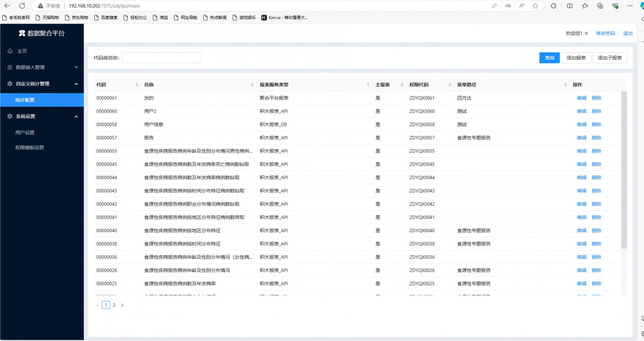
Task: Open browser settings and more menu
Action: point(630,6)
